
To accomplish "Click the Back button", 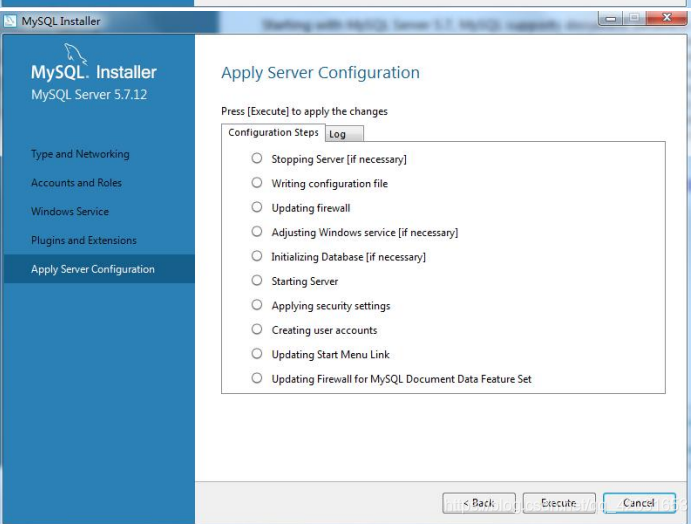I will pos(479,503).
